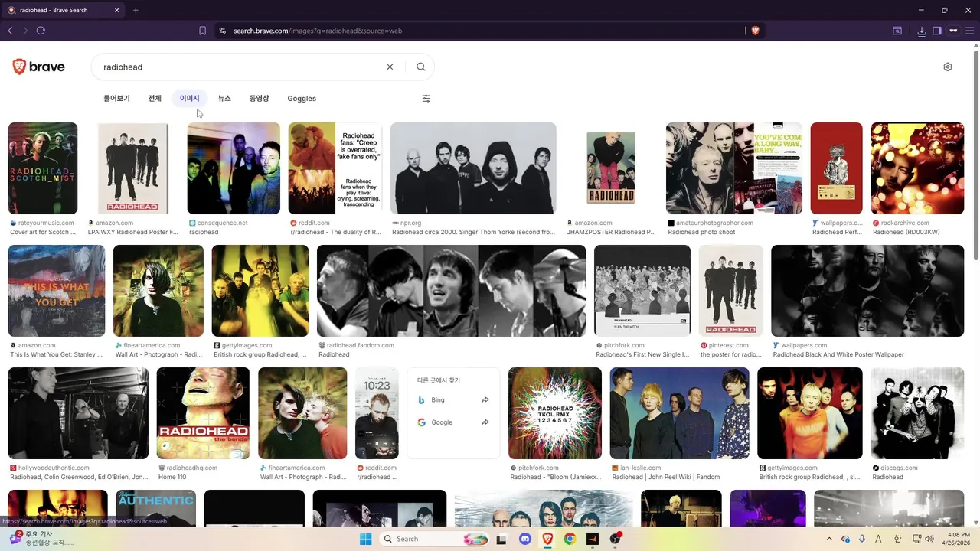Screen dimensions: 980x551
Task: Switch to the 물어보기 tab
Action: point(116,99)
